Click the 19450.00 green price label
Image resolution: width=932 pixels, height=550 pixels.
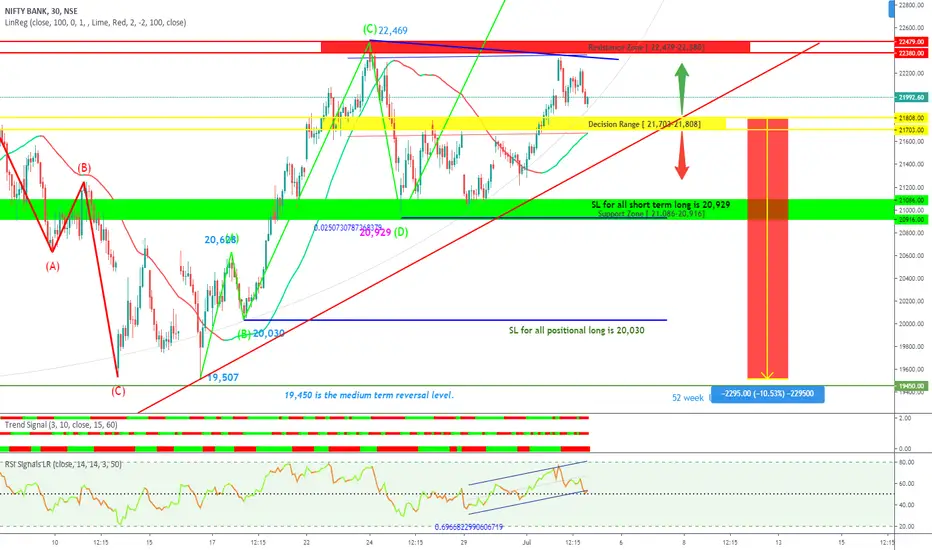point(911,386)
